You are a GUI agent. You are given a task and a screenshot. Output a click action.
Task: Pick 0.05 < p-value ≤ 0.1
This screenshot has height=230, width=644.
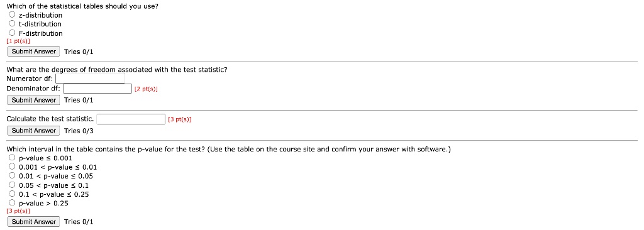[13, 185]
